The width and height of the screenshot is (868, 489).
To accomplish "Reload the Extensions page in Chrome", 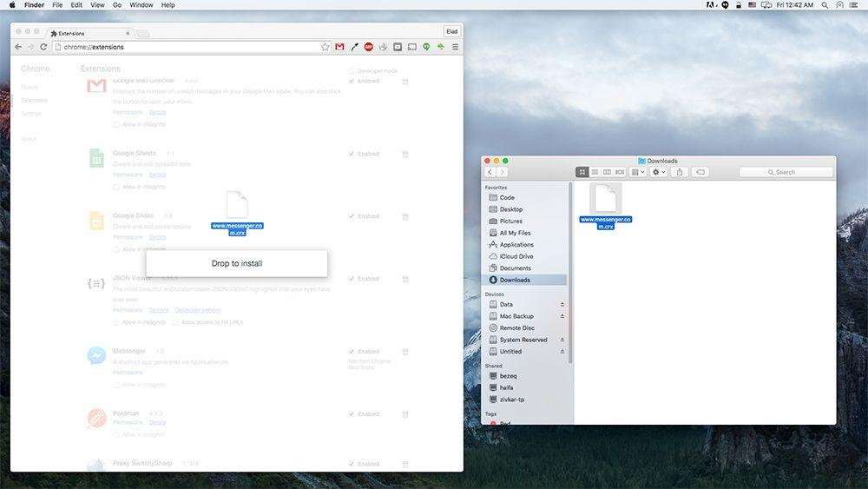I will 43,47.
